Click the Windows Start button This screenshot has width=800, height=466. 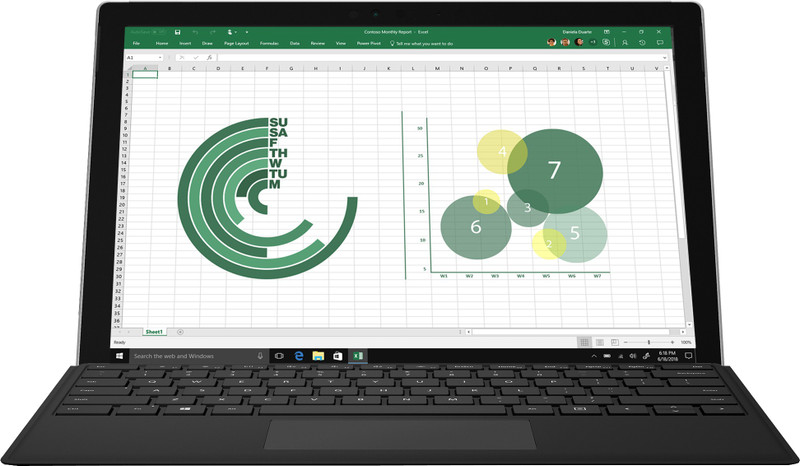click(121, 355)
